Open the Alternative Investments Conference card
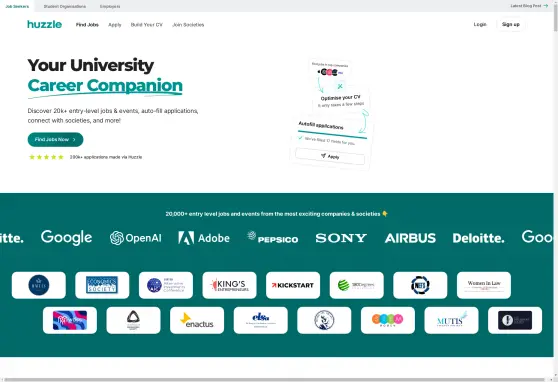558x382 pixels. [x=166, y=285]
